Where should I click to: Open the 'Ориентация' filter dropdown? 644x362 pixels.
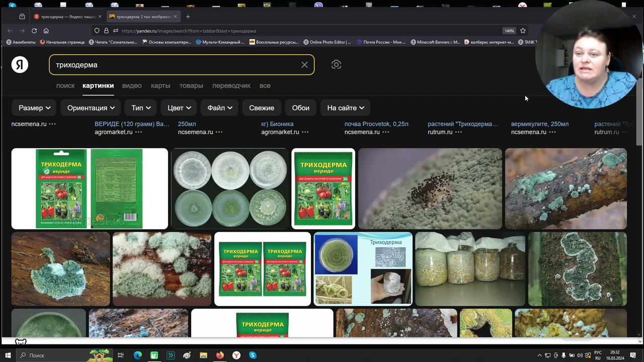[91, 108]
